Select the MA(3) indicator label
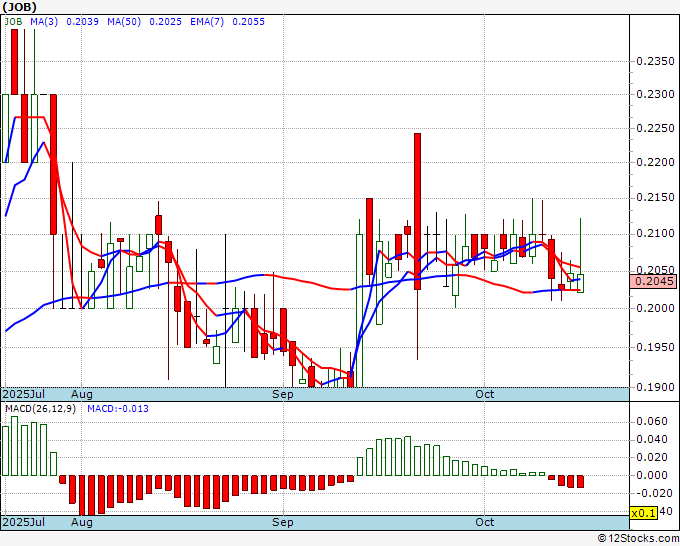680x546 pixels. click(44, 22)
